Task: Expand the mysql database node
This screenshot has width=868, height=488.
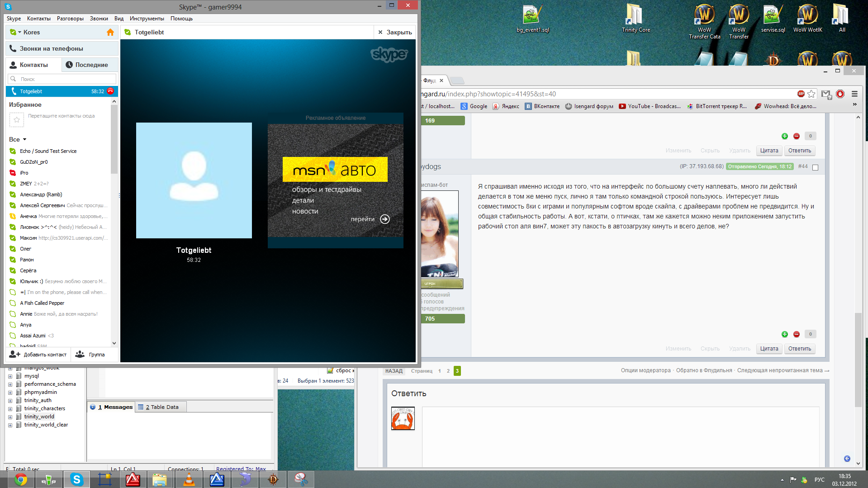Action: [10, 376]
